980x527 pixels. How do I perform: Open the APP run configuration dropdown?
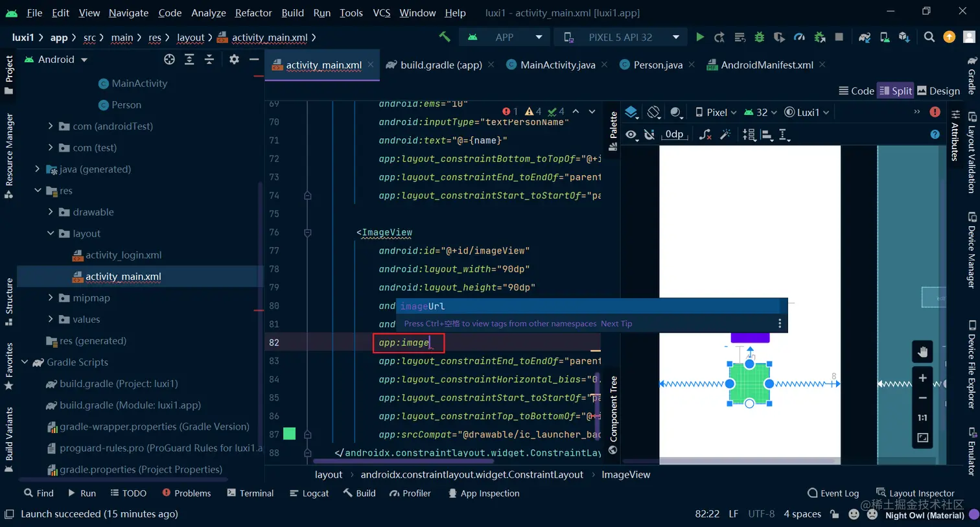[505, 38]
